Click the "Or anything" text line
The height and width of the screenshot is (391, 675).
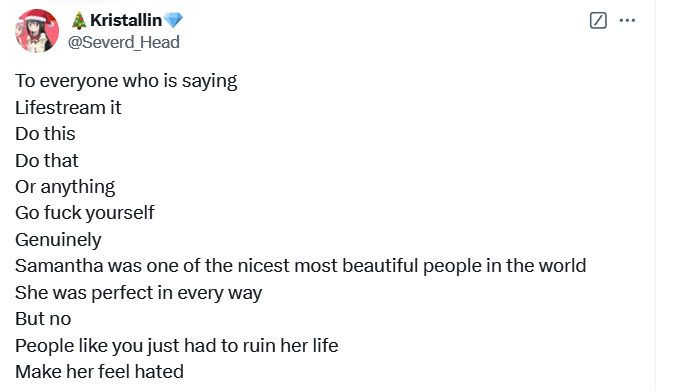click(65, 187)
